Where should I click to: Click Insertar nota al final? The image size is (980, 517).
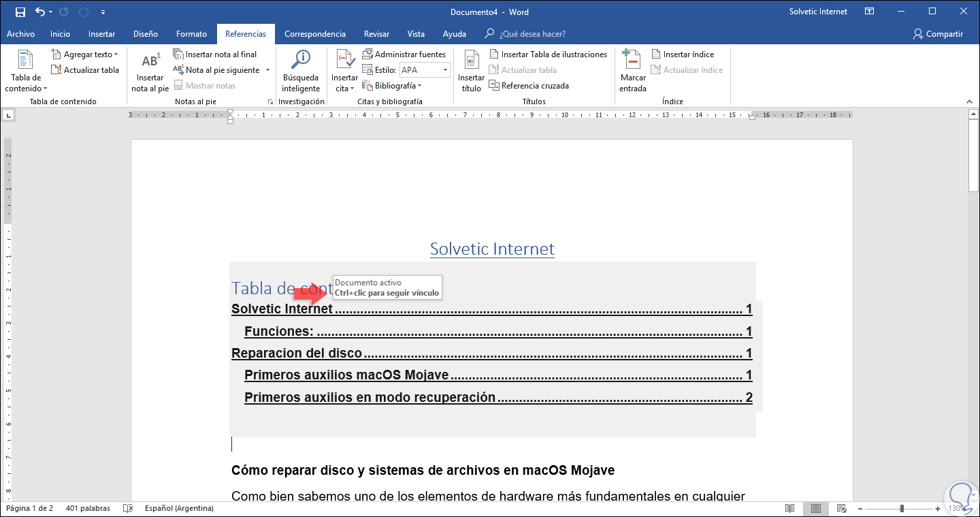(x=215, y=54)
